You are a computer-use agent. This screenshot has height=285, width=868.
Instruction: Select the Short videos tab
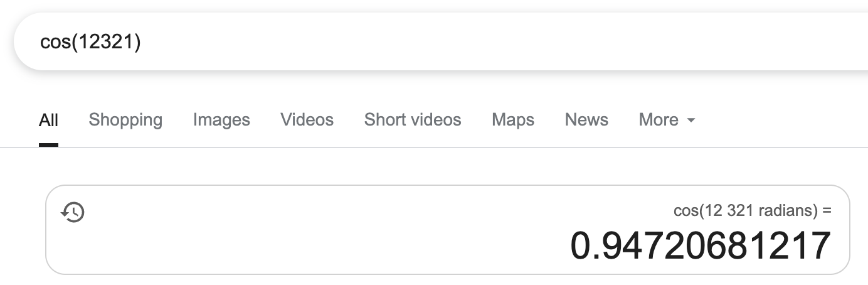click(x=412, y=120)
